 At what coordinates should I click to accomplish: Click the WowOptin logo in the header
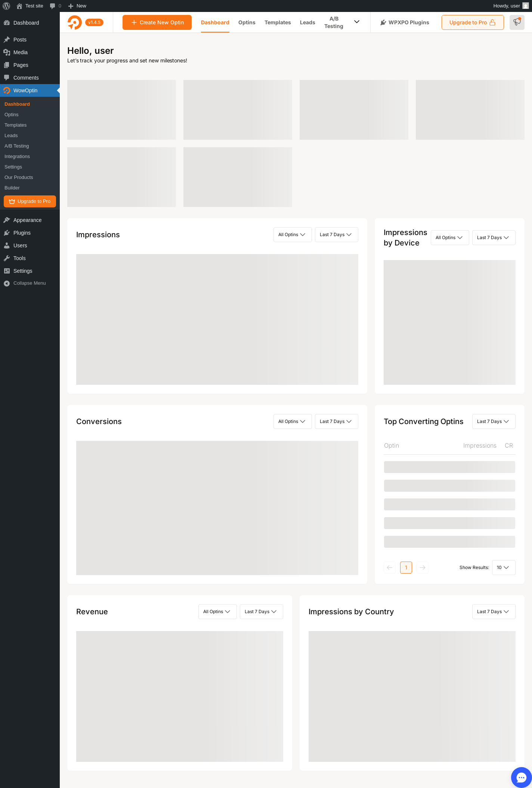75,22
